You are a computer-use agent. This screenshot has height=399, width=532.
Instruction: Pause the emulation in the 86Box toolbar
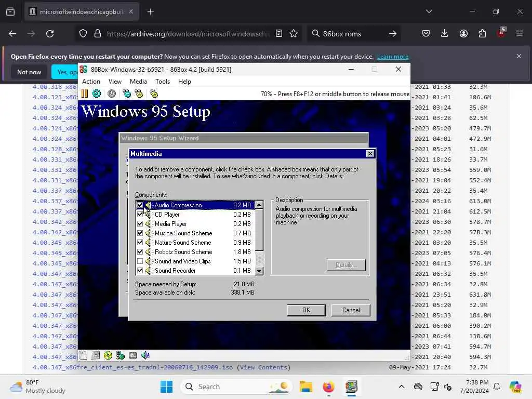(85, 94)
